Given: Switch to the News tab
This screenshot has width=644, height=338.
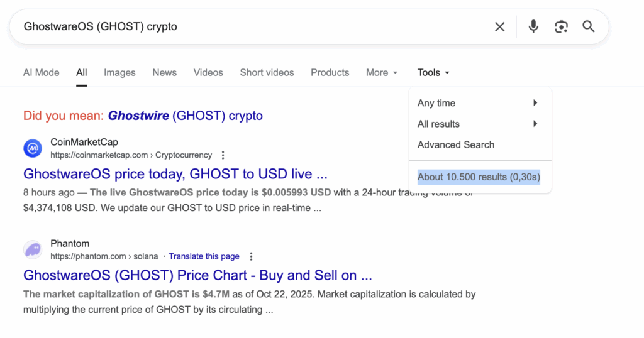Looking at the screenshot, I should coord(164,72).
